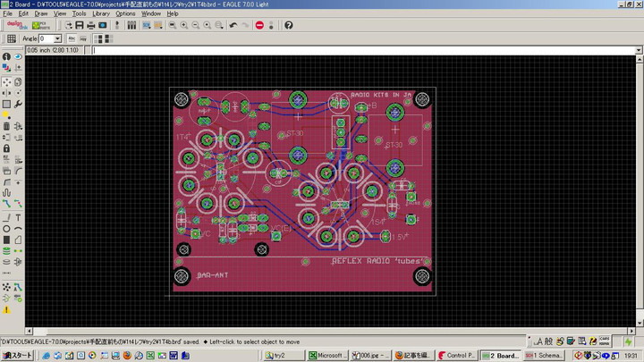Click the Windows Start button
This screenshot has height=362, width=644.
point(15,355)
